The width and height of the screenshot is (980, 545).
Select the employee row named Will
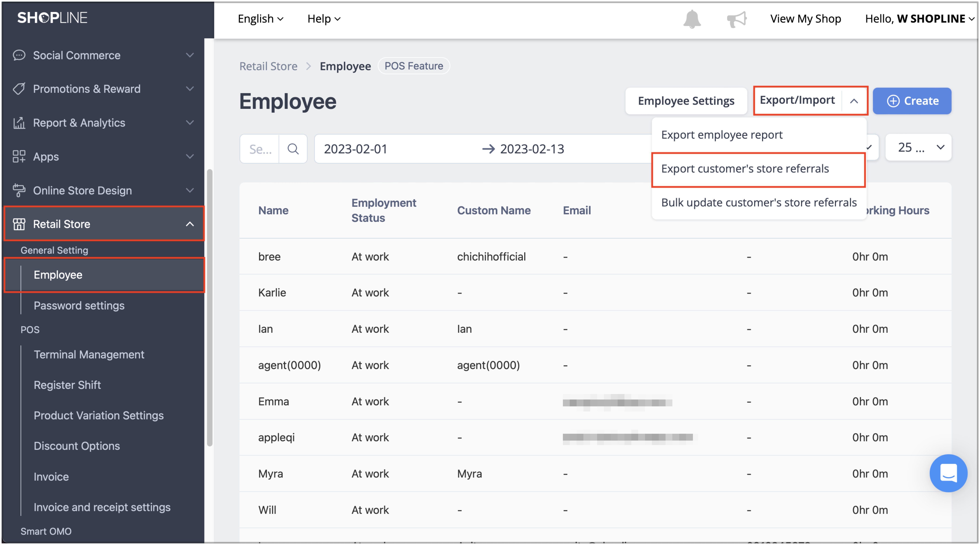[x=595, y=510]
